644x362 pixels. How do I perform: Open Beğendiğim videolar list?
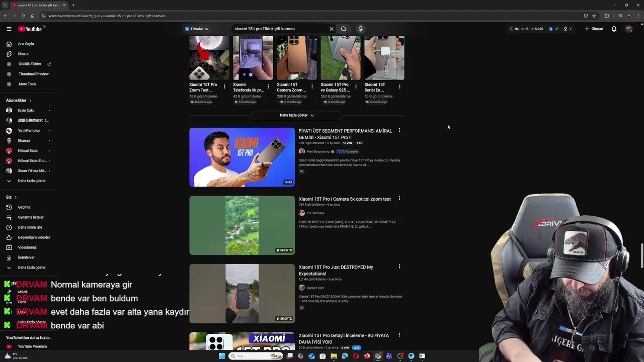point(34,237)
